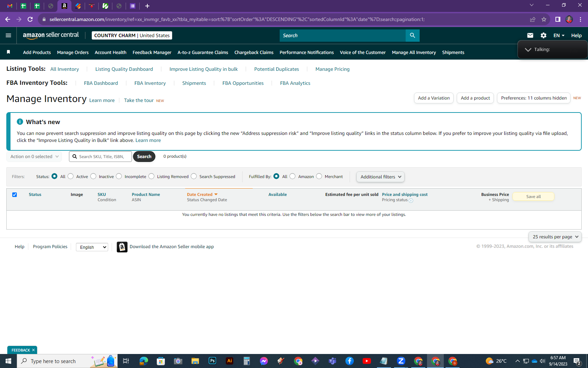Viewport: 588px width, 368px height.
Task: Open YouTube from the taskbar
Action: [367, 361]
